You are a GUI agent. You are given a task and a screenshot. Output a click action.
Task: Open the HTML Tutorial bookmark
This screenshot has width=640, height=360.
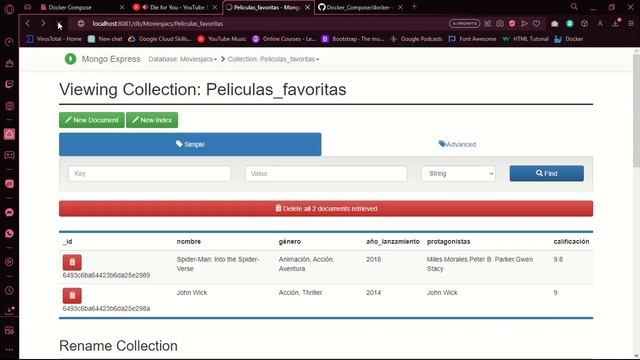click(526, 39)
